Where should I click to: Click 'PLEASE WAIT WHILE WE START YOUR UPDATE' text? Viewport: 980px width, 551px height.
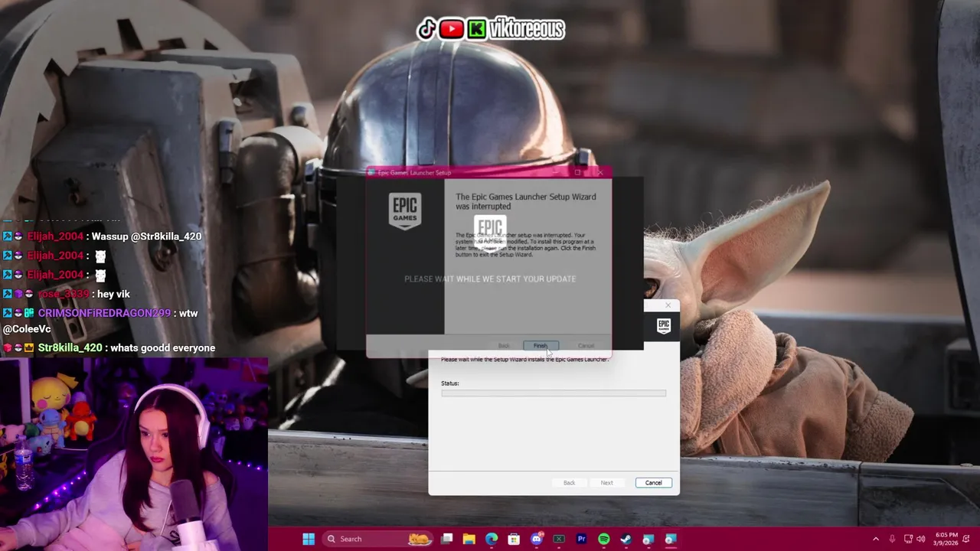(x=490, y=279)
